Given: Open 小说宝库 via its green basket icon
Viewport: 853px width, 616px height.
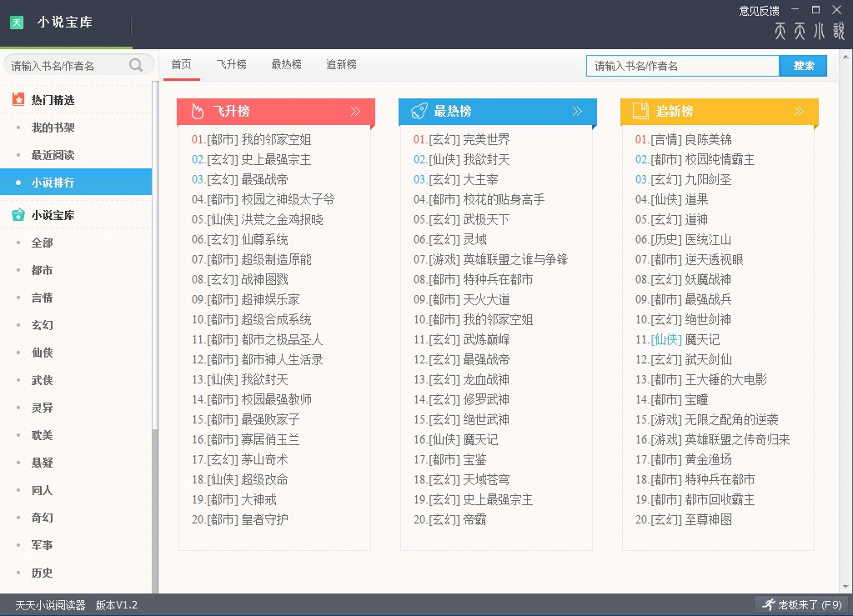Looking at the screenshot, I should 19,214.
